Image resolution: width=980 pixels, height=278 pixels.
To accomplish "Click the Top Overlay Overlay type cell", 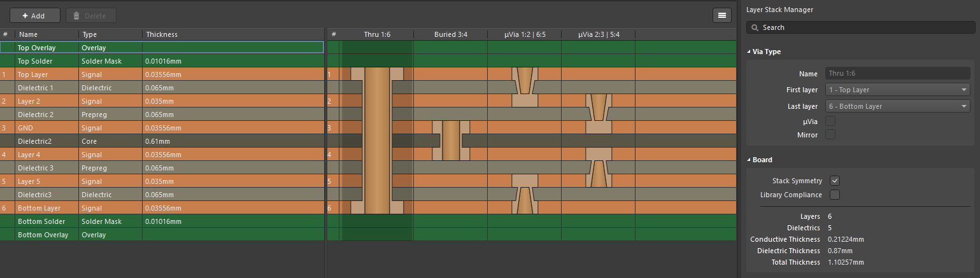I will [111, 48].
